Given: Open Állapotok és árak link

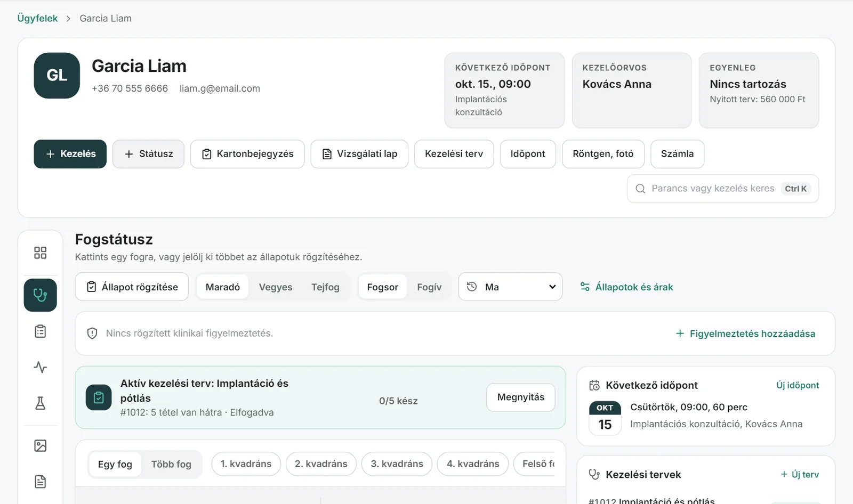Looking at the screenshot, I should coord(626,287).
